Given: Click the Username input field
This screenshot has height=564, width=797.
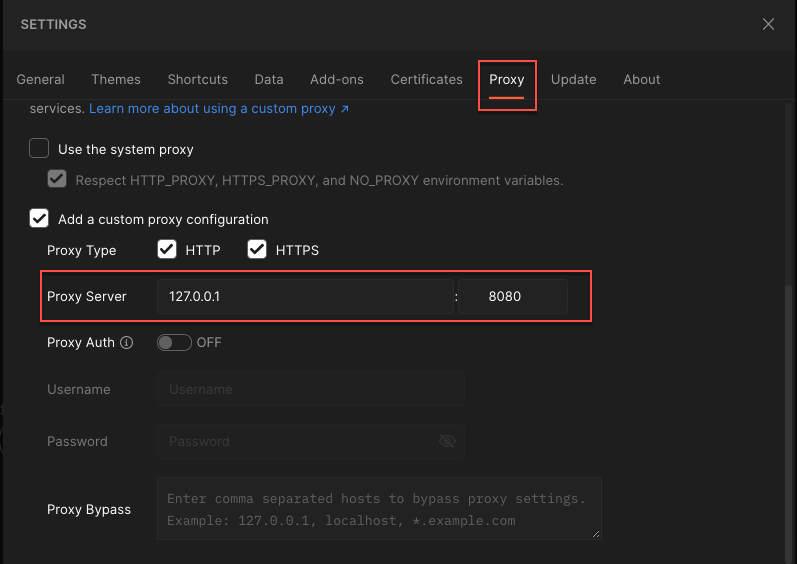Looking at the screenshot, I should click(x=311, y=389).
